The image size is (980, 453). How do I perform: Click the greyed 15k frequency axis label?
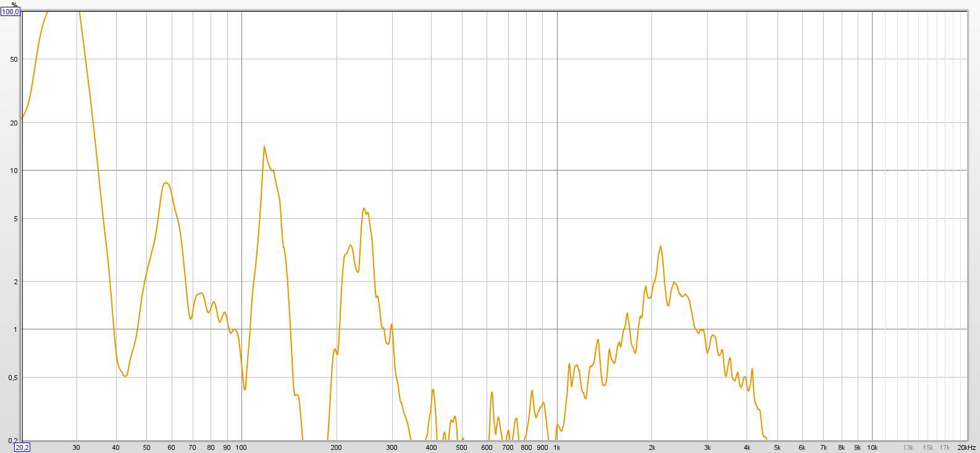[928, 447]
